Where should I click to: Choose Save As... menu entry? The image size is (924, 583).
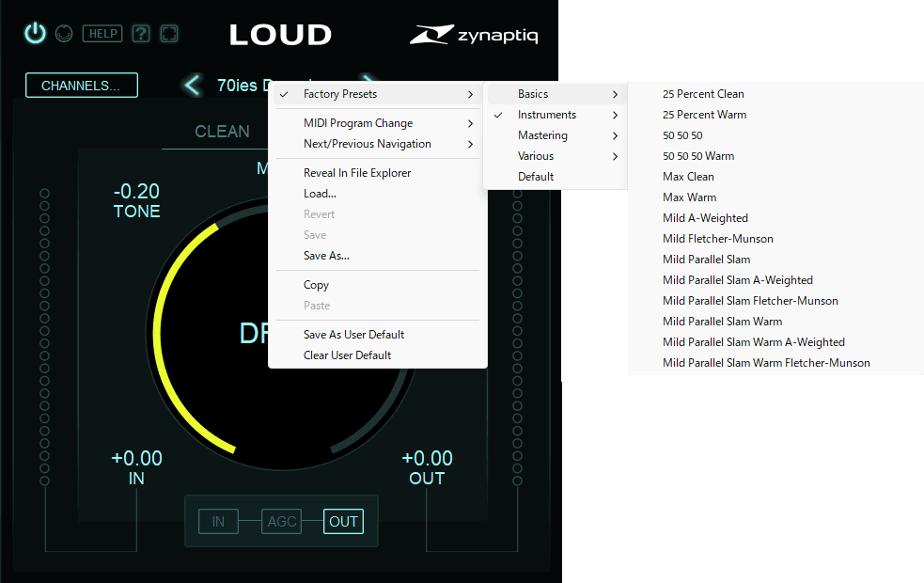click(x=378, y=255)
